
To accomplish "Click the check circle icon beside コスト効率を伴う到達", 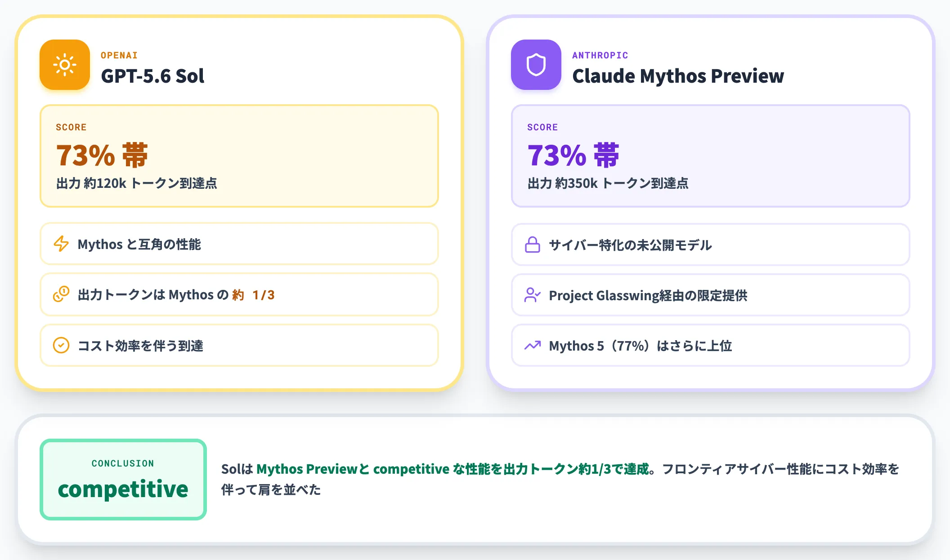I will point(61,345).
